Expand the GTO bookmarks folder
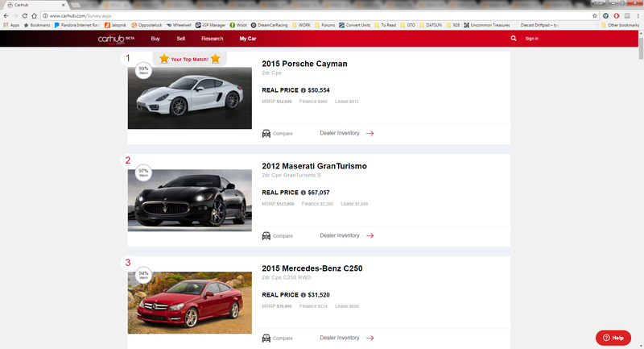This screenshot has height=349, width=644. tap(408, 25)
